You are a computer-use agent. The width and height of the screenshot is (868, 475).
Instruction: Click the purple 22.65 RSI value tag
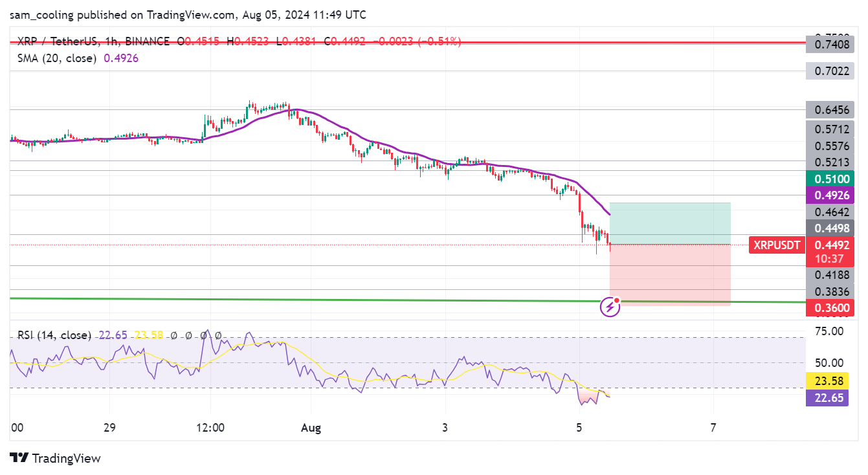[x=829, y=397]
